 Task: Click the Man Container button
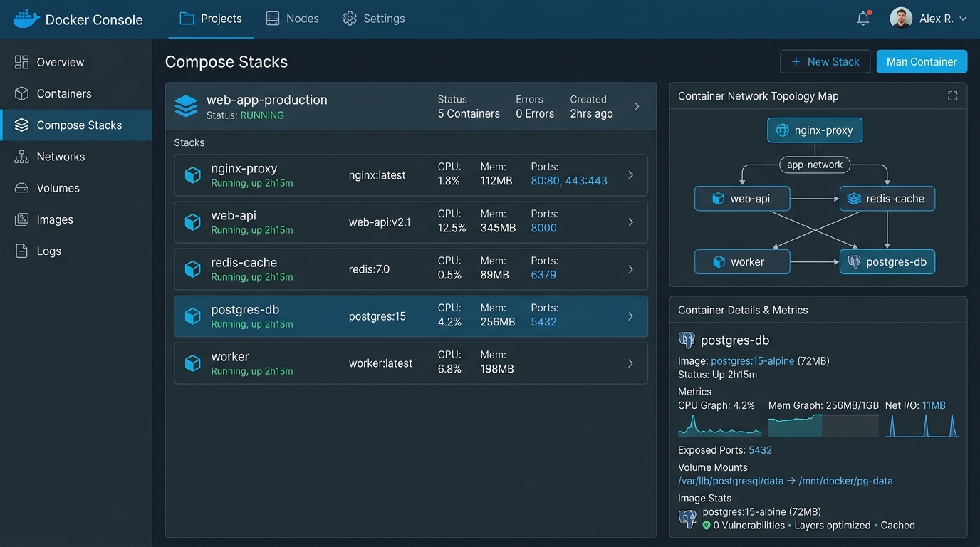point(922,61)
